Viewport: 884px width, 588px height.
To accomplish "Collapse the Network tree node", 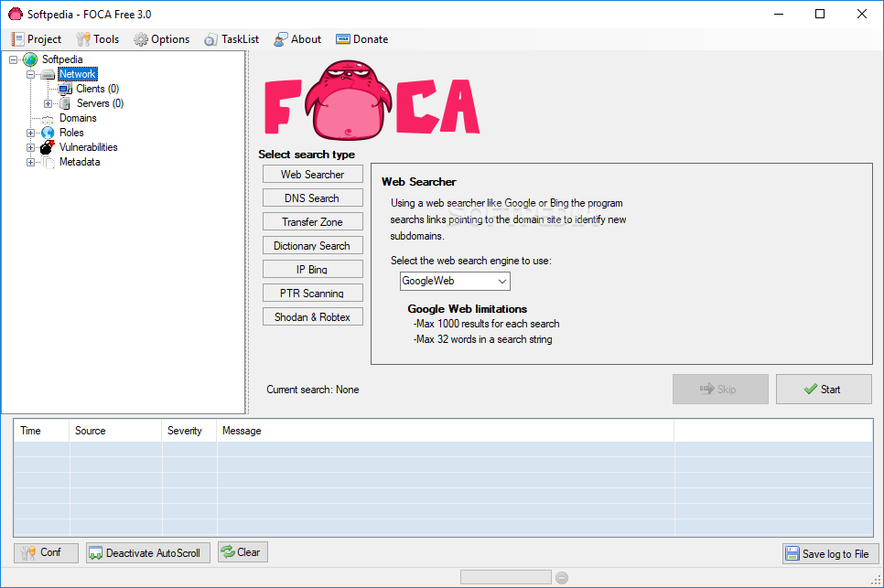I will 30,74.
